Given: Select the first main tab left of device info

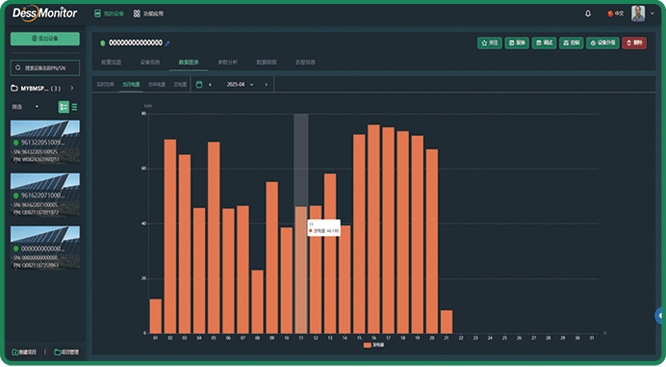Looking at the screenshot, I should click(x=111, y=62).
